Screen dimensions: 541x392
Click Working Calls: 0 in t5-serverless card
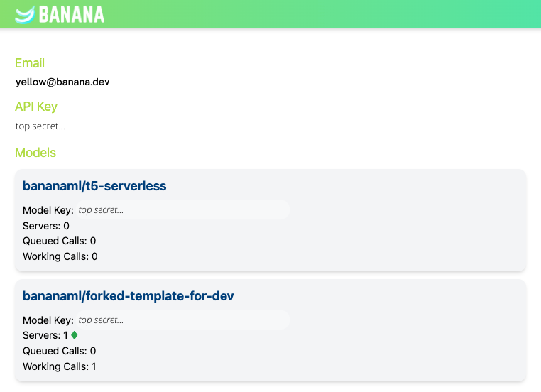pyautogui.click(x=60, y=256)
